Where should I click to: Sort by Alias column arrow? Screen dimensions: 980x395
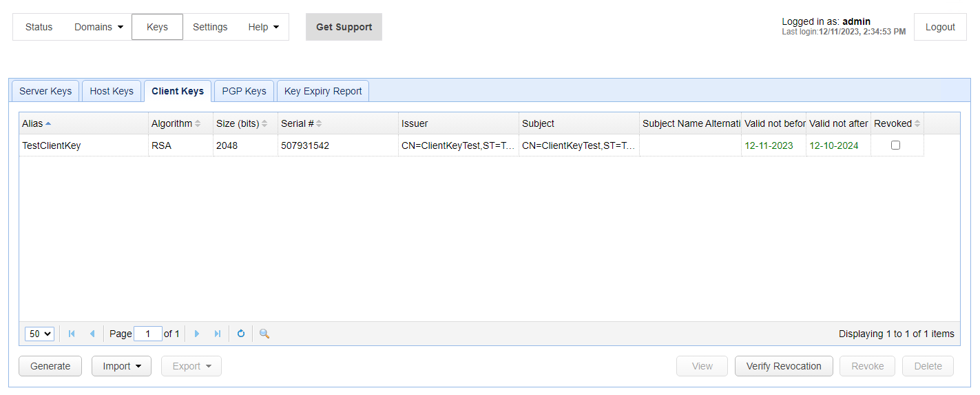coord(48,123)
